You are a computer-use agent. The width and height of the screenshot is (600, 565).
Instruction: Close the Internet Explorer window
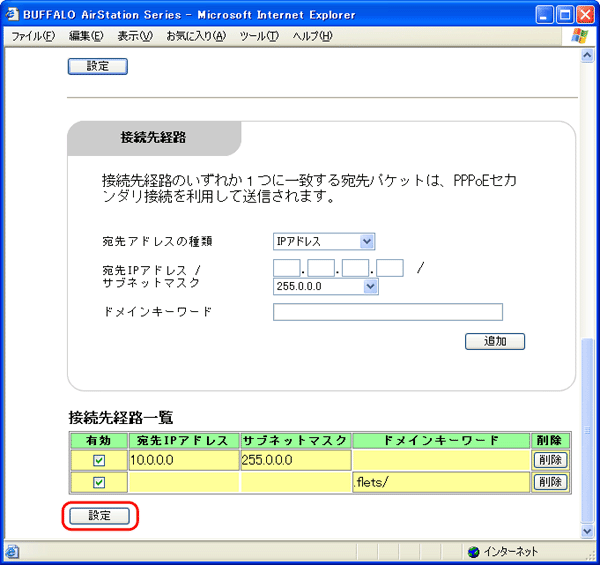pyautogui.click(x=585, y=15)
